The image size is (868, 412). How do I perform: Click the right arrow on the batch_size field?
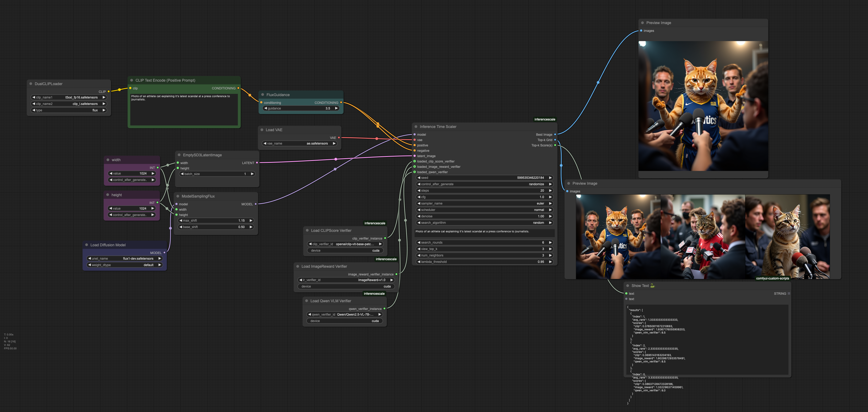click(x=252, y=174)
